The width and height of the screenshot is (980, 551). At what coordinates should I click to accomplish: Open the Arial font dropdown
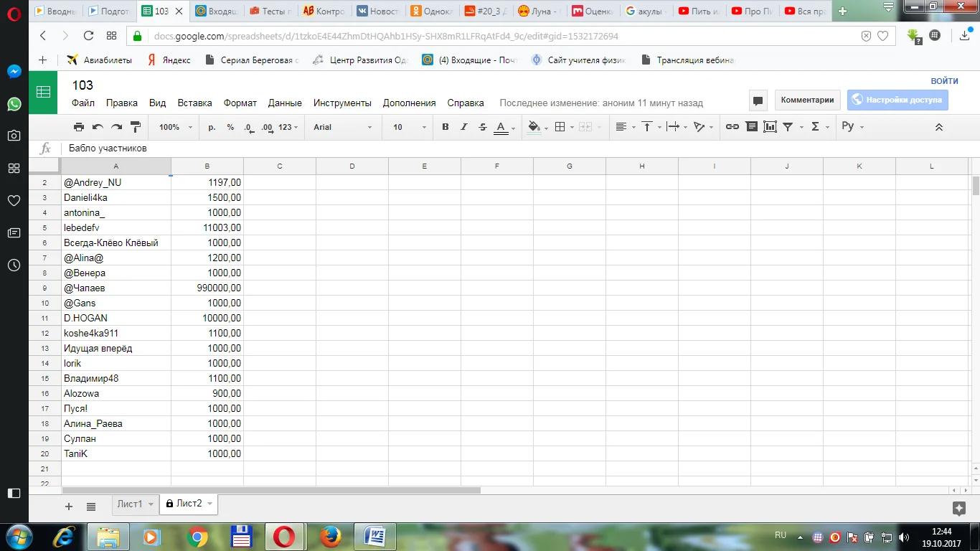tap(343, 127)
